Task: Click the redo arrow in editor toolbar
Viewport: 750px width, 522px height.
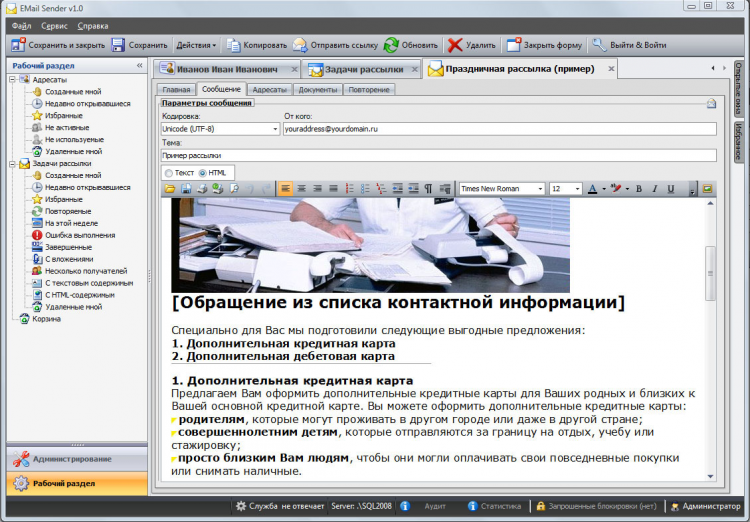Action: point(266,189)
